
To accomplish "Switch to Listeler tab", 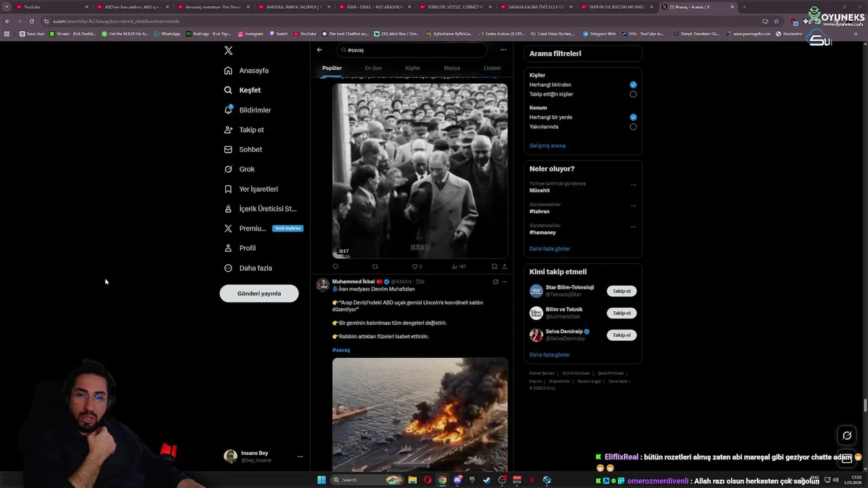I will click(492, 68).
